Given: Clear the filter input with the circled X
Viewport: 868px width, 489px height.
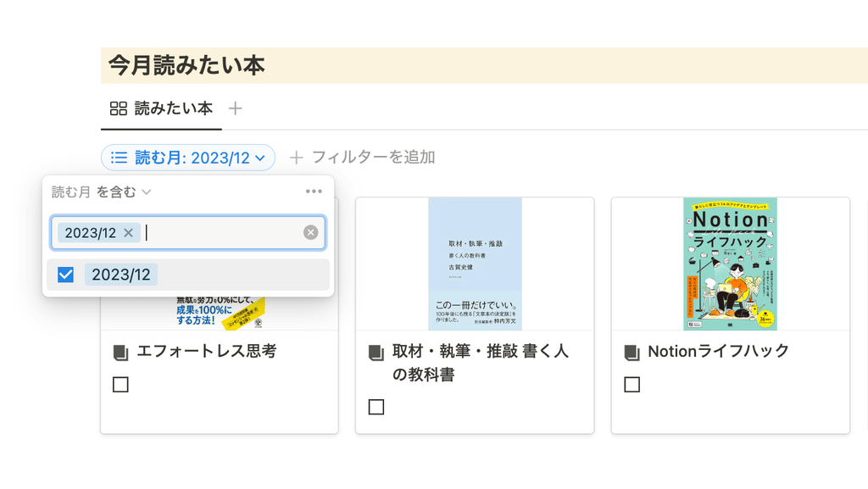Looking at the screenshot, I should tap(310, 232).
